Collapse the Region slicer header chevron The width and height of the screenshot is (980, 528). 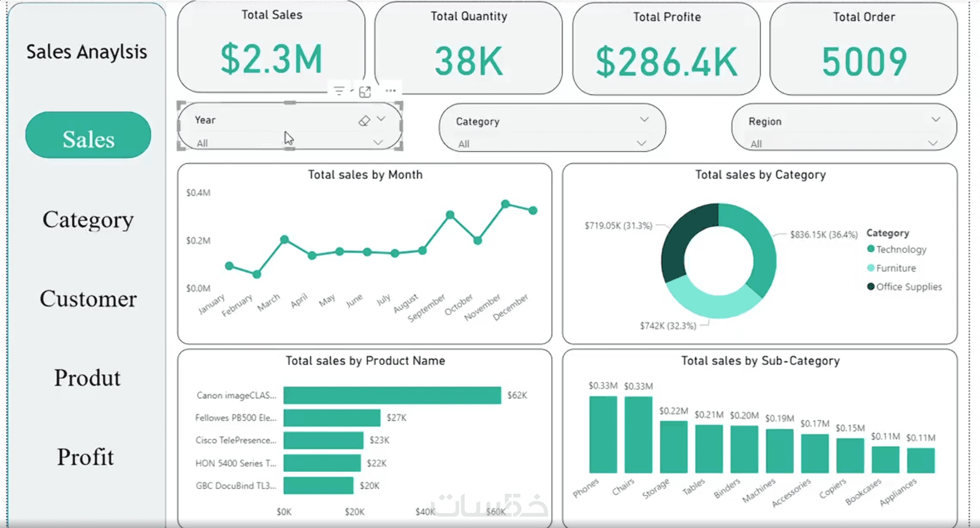coord(936,119)
